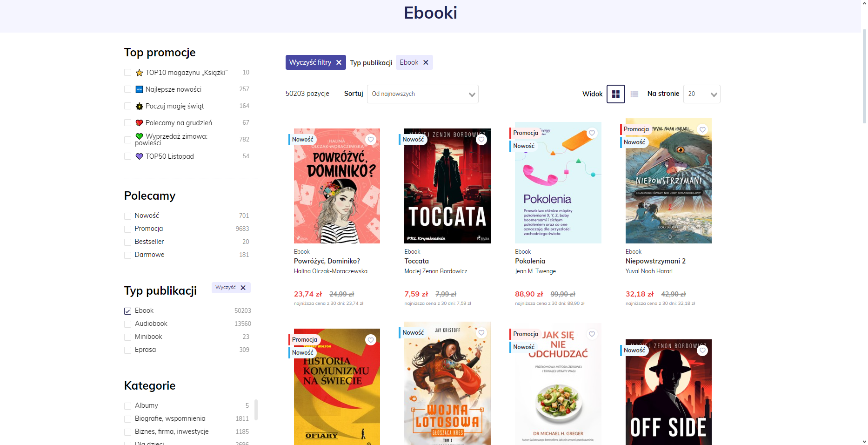Click the 88,90 zł price

tap(529, 294)
